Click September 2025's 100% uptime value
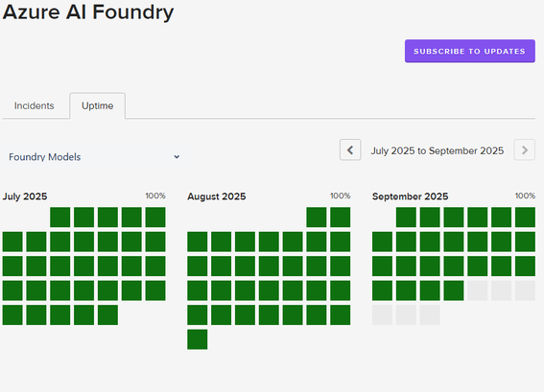The image size is (544, 392). (x=525, y=196)
